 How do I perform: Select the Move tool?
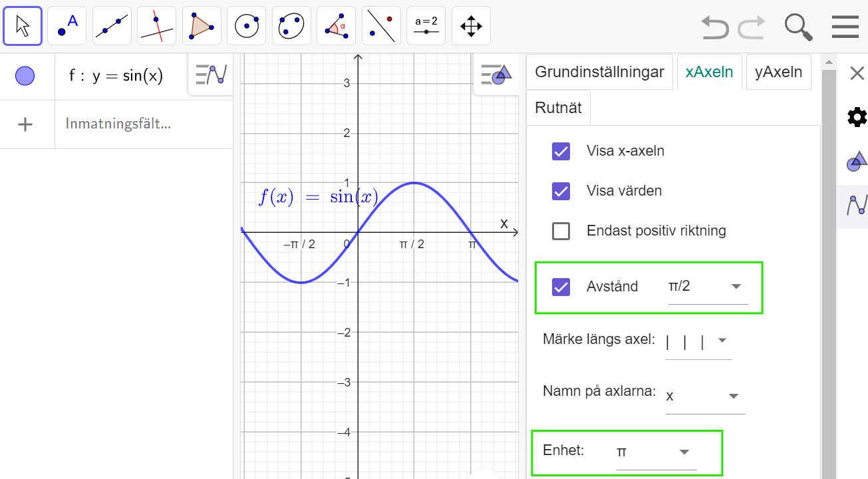(x=22, y=25)
